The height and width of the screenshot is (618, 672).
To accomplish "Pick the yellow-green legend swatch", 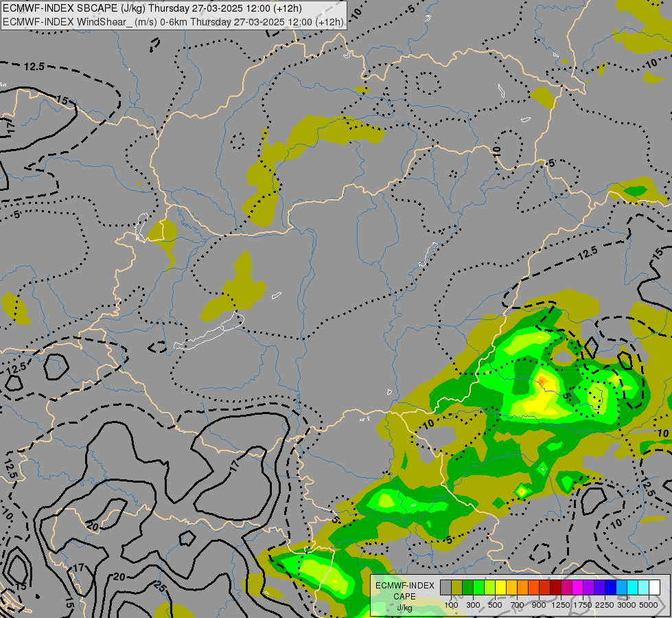I will 490,587.
